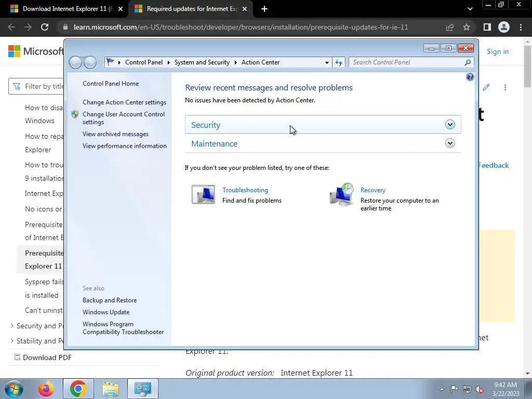Show hidden tray icons arrow
The image size is (532, 399).
pos(442,389)
